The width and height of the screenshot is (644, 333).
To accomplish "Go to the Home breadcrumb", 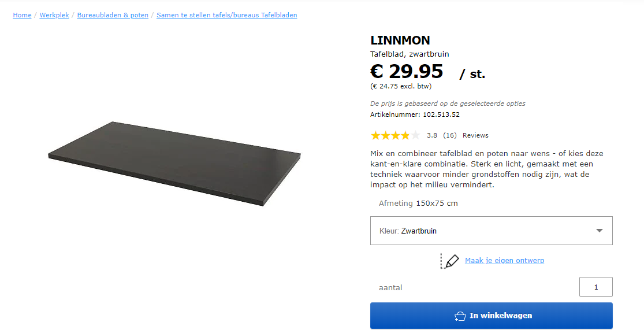I will (x=22, y=15).
